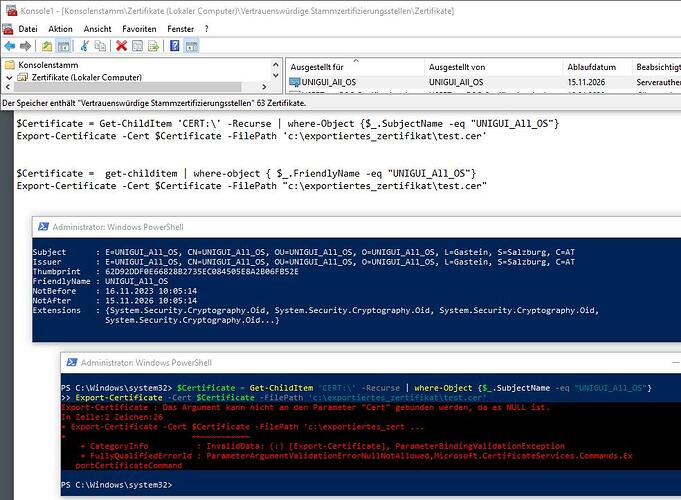The image size is (681, 500).
Task: Sort by the Beabsichtigte column header
Action: click(658, 67)
